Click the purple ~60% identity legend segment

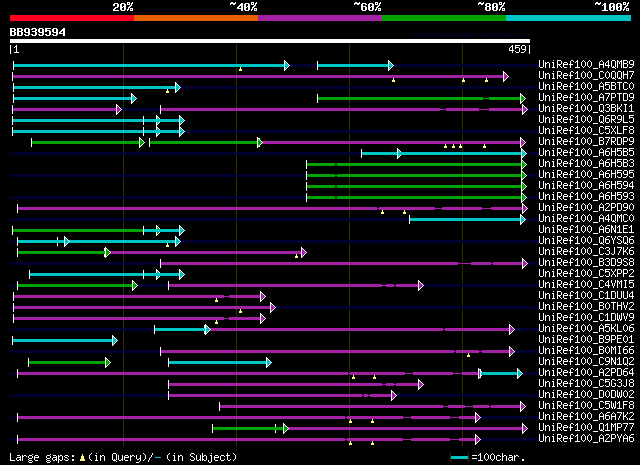coord(320,18)
